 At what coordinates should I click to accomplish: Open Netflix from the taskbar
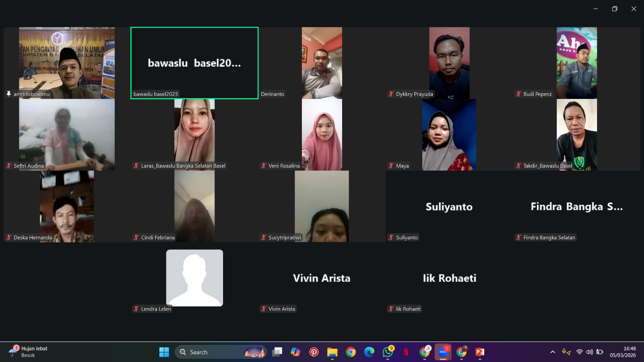click(406, 352)
